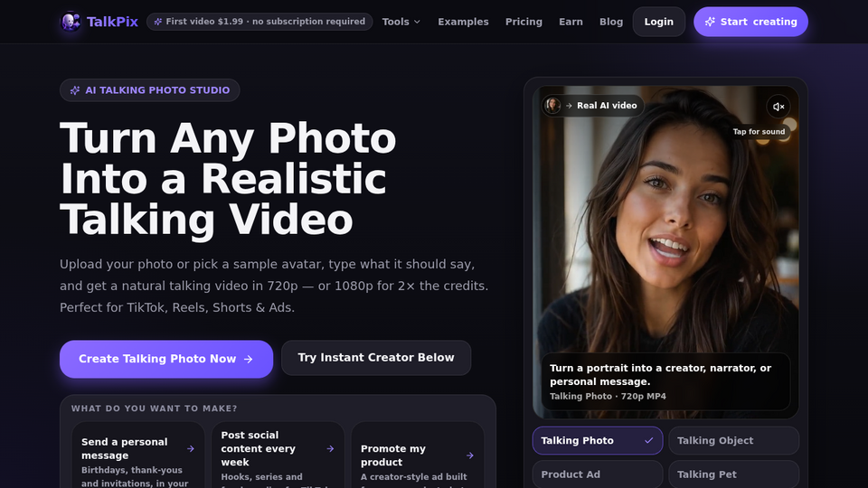Click the Tap for sound label
This screenshot has height=488, width=868.
tap(759, 132)
